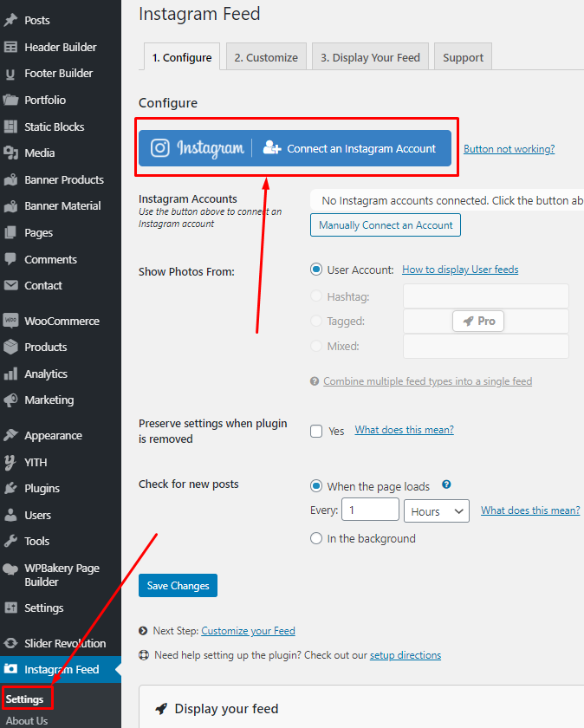Click the YITH icon in sidebar
This screenshot has height=728, width=584.
coord(10,462)
